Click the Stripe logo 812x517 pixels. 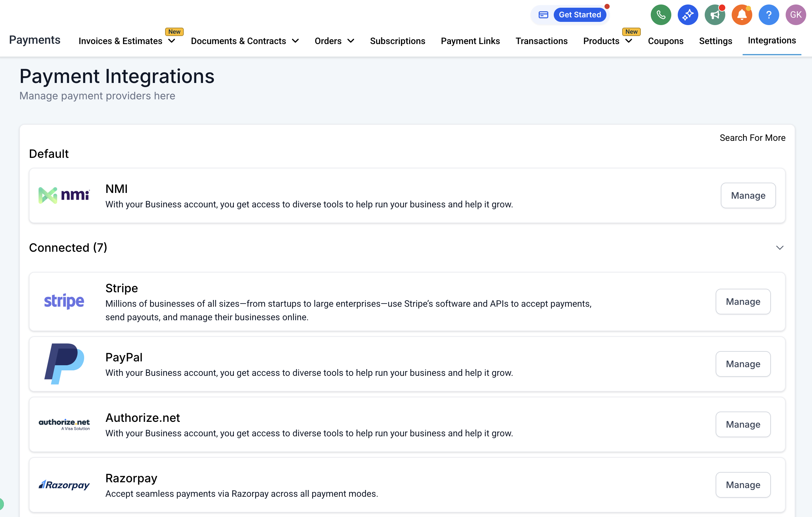coord(64,301)
